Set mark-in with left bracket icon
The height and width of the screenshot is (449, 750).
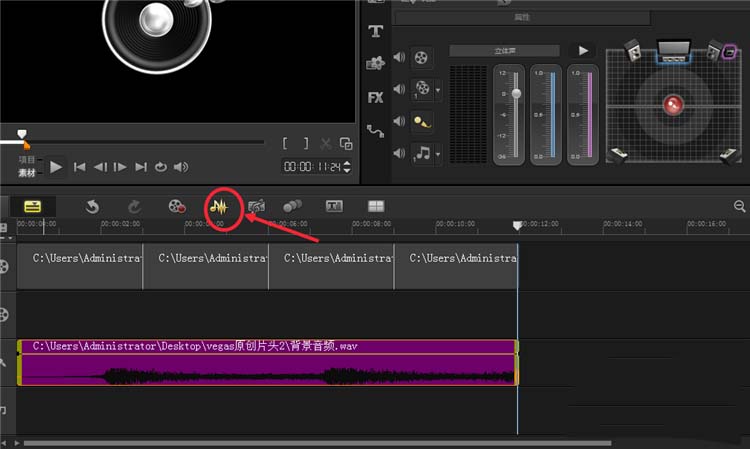coord(285,143)
